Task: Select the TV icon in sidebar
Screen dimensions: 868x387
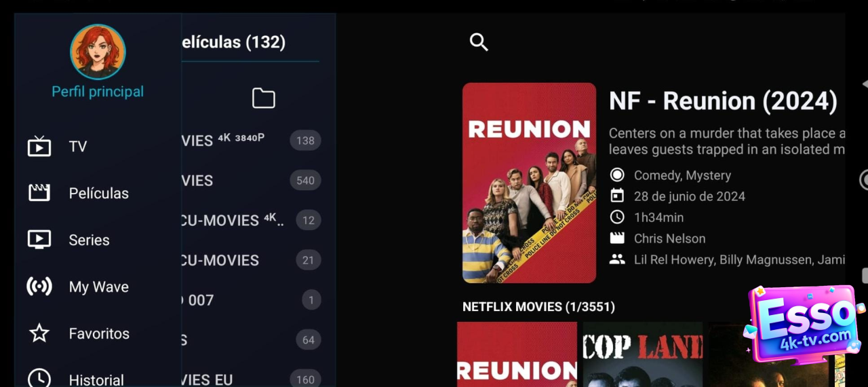Action: coord(39,147)
